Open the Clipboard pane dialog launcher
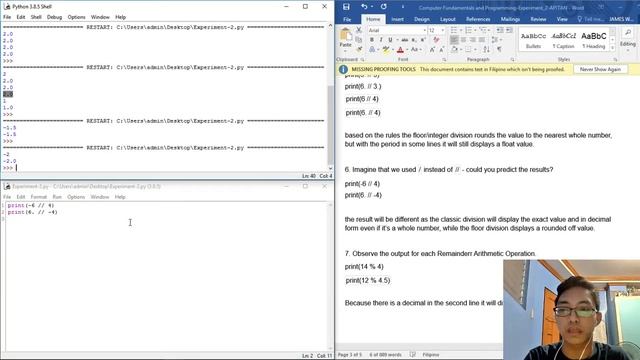 pyautogui.click(x=362, y=60)
